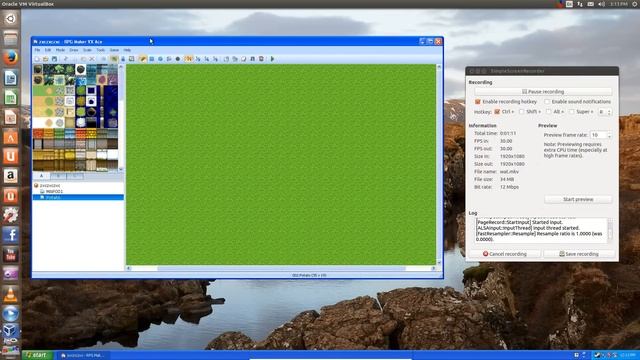Click Pause recording in SimpleScreenRecorder
The height and width of the screenshot is (360, 640).
(543, 91)
